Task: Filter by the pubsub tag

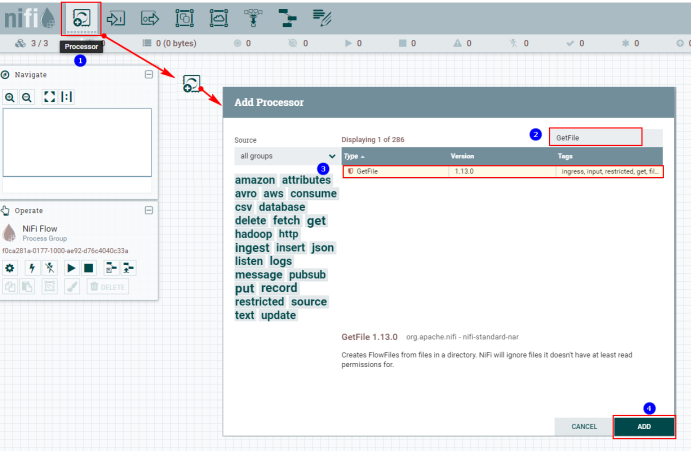Action: click(307, 274)
